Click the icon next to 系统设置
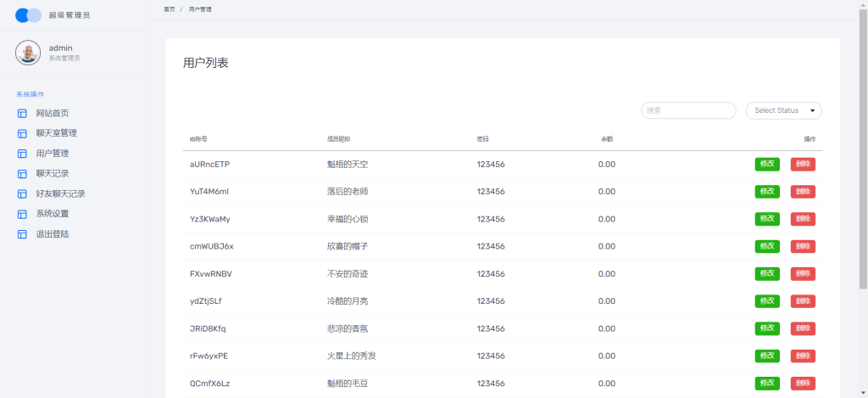 (22, 214)
